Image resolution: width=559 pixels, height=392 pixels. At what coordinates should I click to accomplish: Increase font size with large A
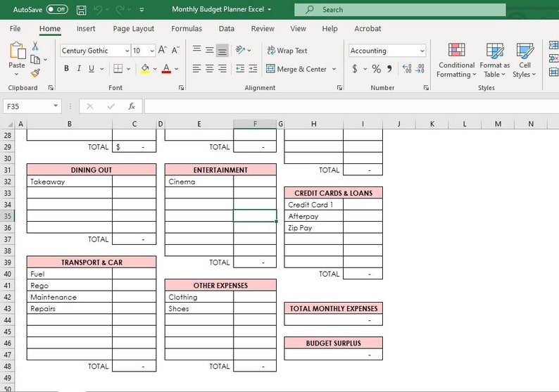point(162,50)
